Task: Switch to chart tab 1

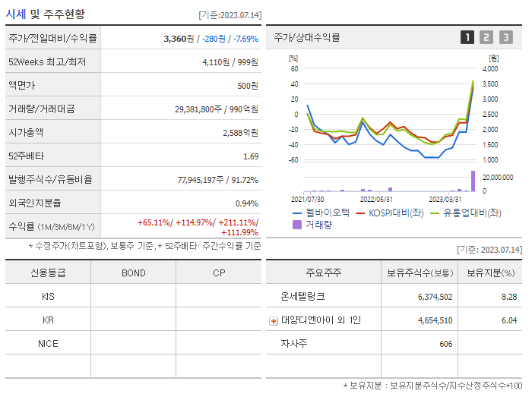Action: 467,37
